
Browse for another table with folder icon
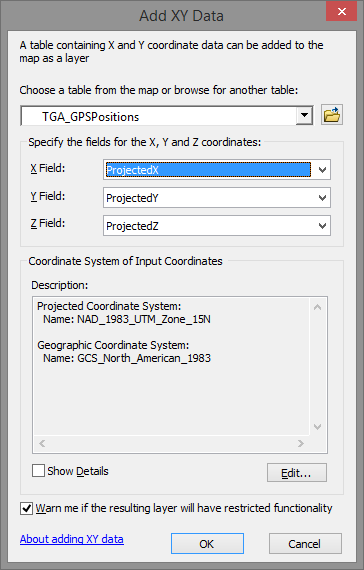[x=332, y=115]
